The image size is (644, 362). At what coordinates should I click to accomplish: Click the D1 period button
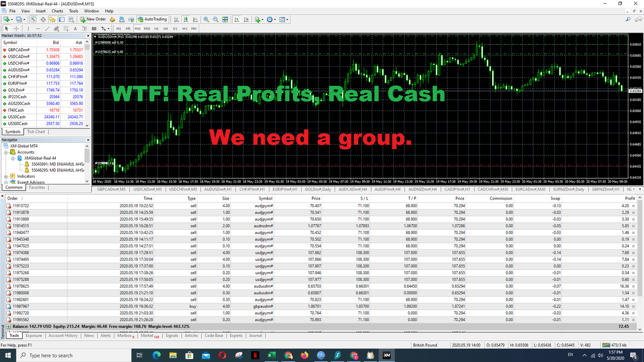[175, 29]
